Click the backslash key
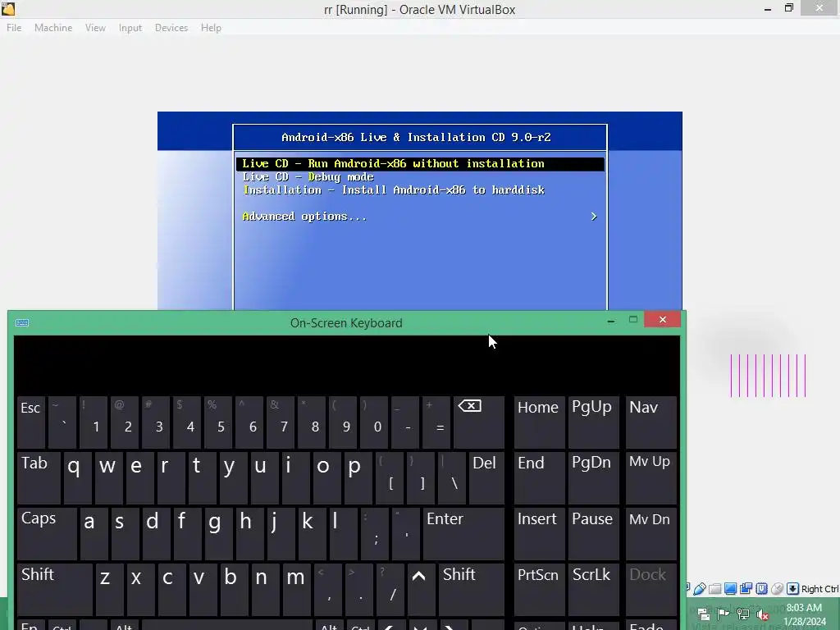Screen dimensions: 840x630 [x=452, y=478]
